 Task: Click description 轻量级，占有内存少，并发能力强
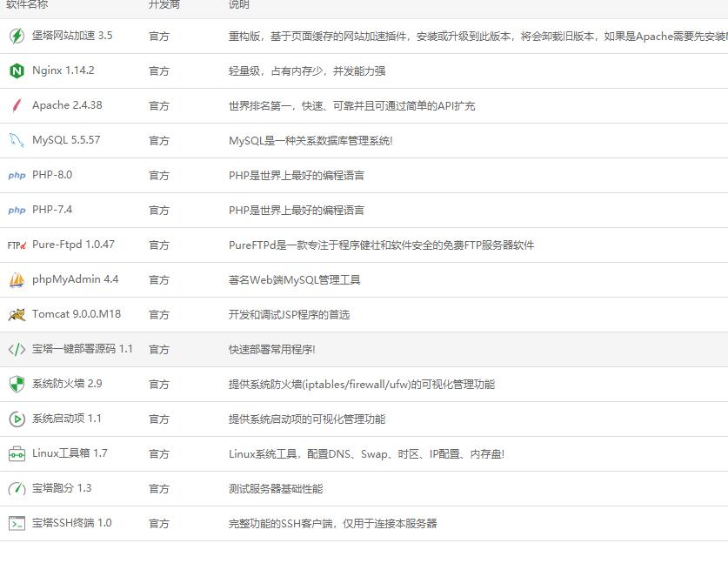(x=307, y=71)
